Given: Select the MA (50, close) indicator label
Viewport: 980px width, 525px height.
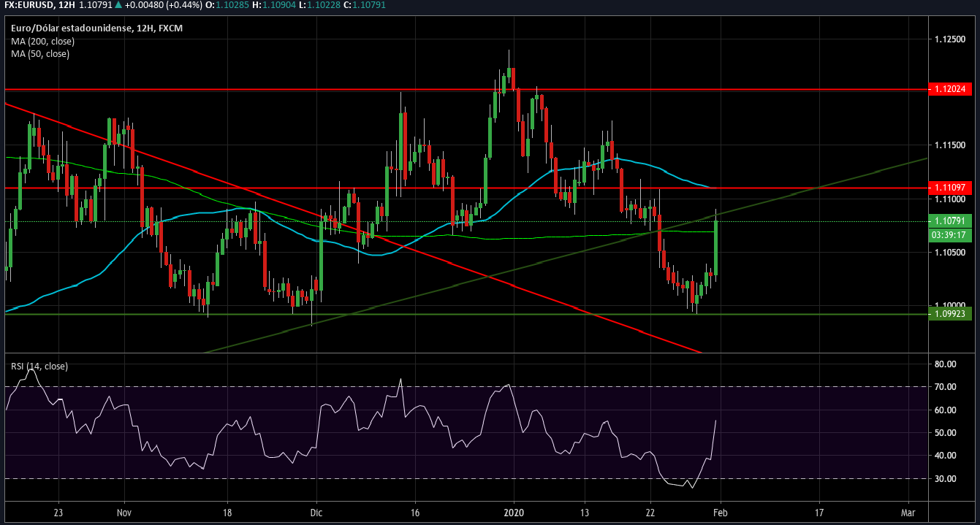Looking at the screenshot, I should [40, 54].
